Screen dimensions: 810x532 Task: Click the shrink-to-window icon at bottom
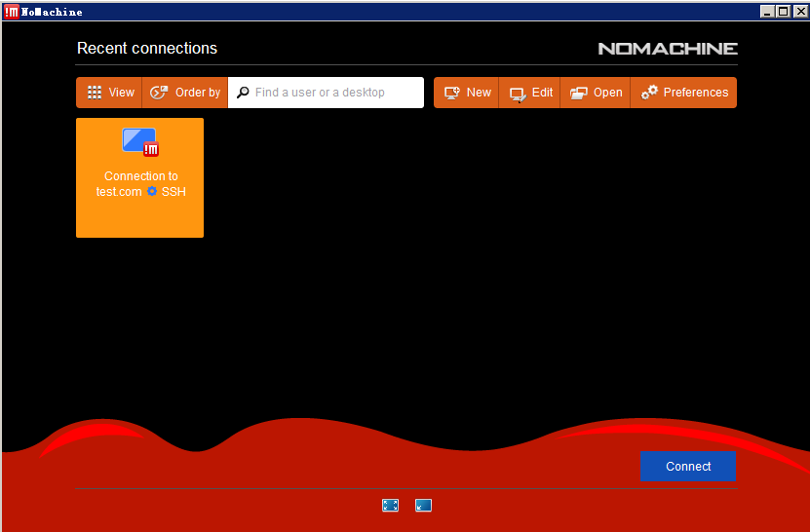pyautogui.click(x=424, y=505)
